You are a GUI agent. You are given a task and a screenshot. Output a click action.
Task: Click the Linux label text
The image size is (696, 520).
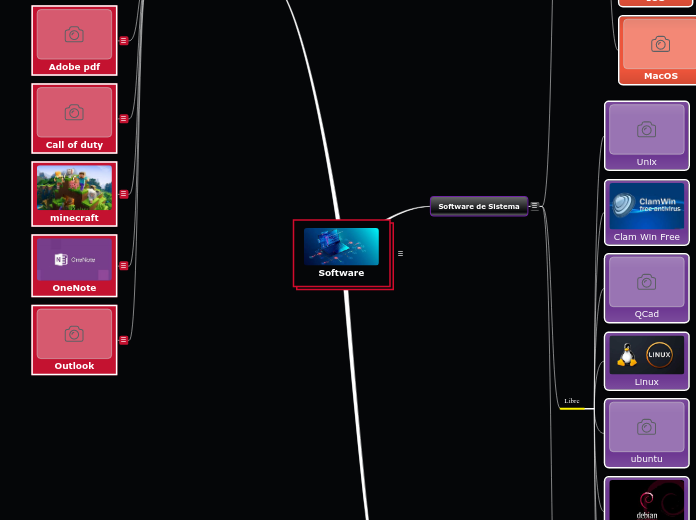pyautogui.click(x=647, y=382)
